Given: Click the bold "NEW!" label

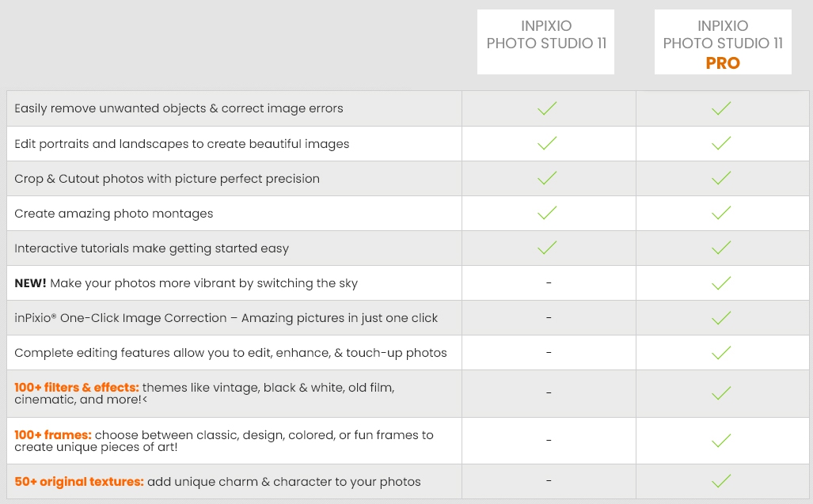Looking at the screenshot, I should click(30, 283).
